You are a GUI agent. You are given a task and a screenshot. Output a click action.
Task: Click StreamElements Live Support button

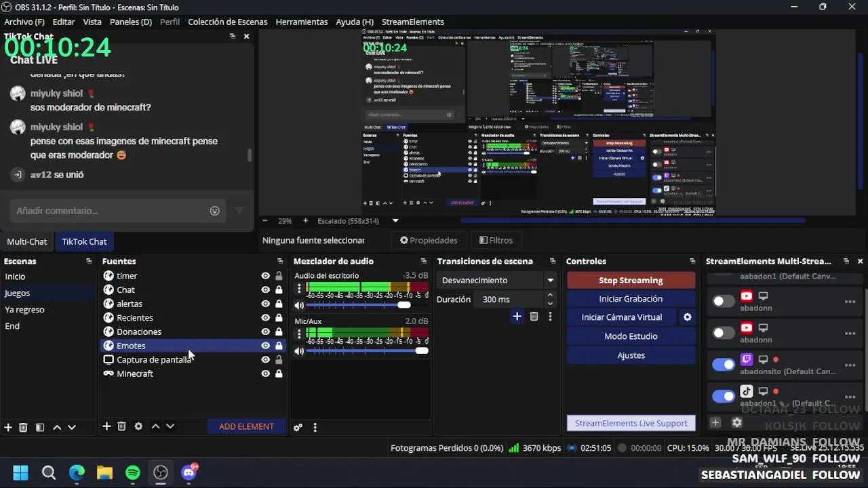(631, 423)
